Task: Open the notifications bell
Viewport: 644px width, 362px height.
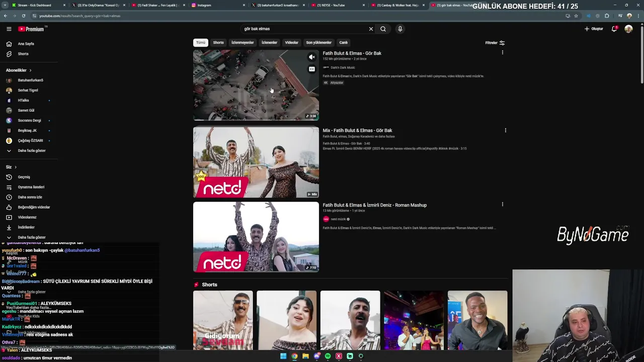Action: coord(614,29)
